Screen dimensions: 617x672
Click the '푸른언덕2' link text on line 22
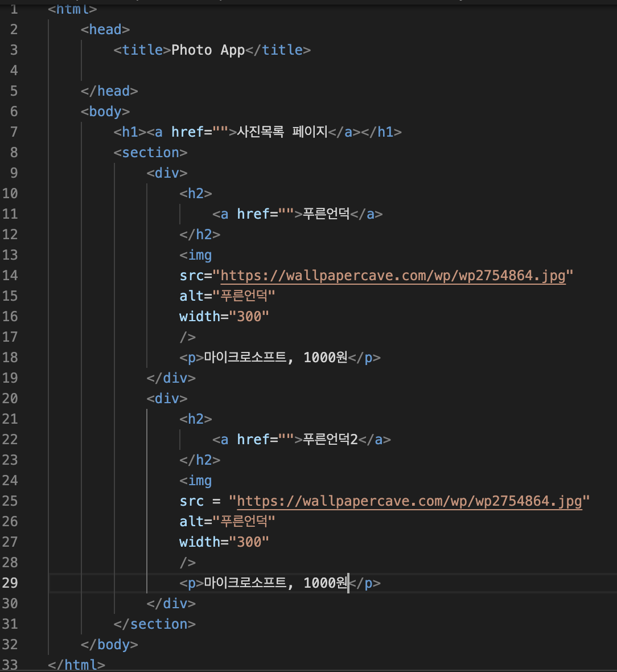tap(330, 439)
